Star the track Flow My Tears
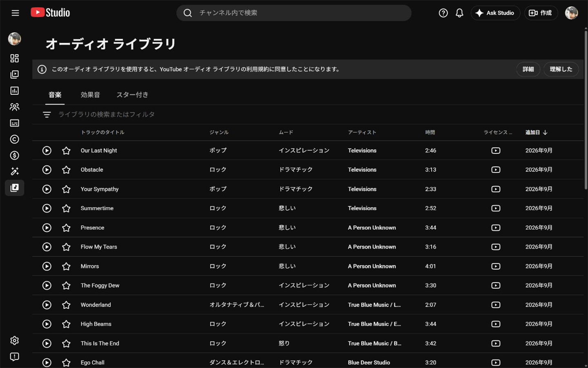The image size is (588, 368). pos(66,247)
